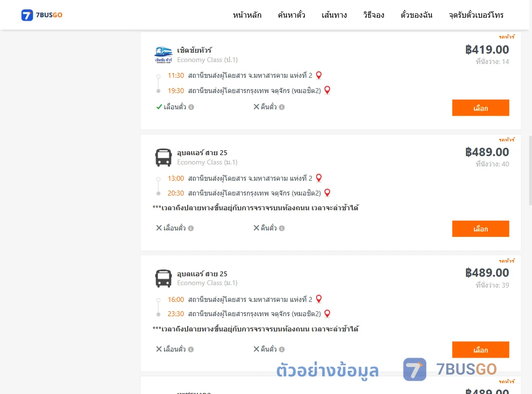Click traffic delay note under 23:30 arrival
This screenshot has width=532, height=394.
pos(256,329)
